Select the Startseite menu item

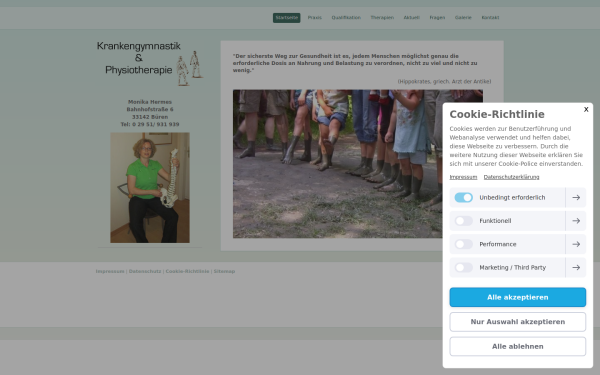coord(286,18)
